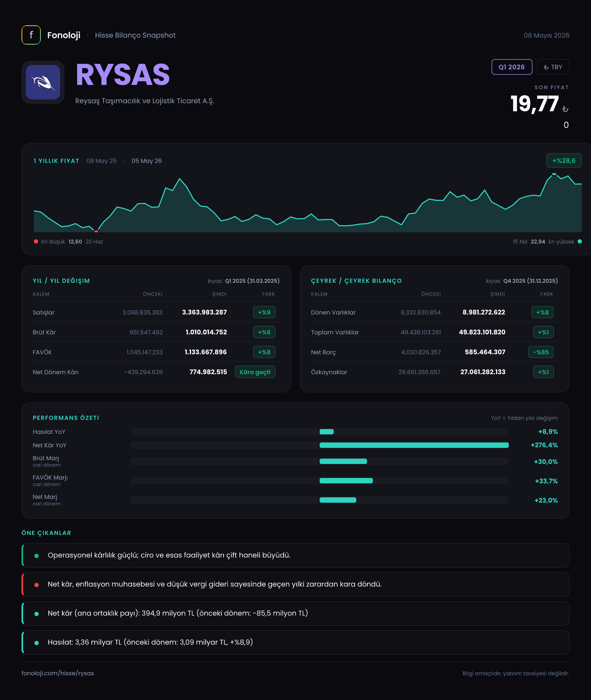Screen dimensions: 591x700
Task: Click the Hisse Bilanço Snapshot subtitle
Action: (x=135, y=35)
